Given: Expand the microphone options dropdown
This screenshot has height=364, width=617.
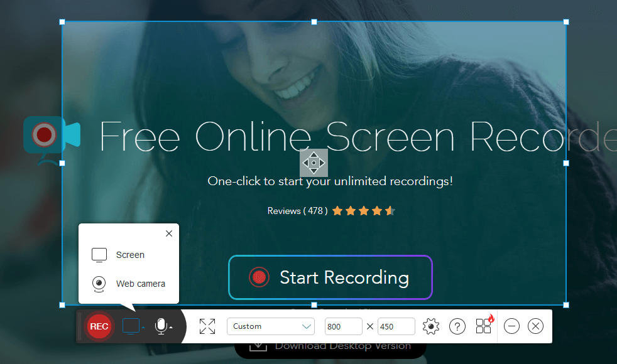Looking at the screenshot, I should pyautogui.click(x=171, y=329).
